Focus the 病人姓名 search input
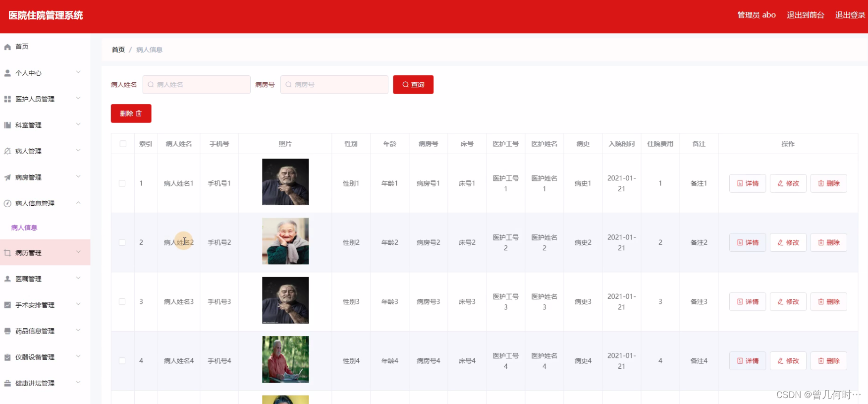 coord(197,85)
